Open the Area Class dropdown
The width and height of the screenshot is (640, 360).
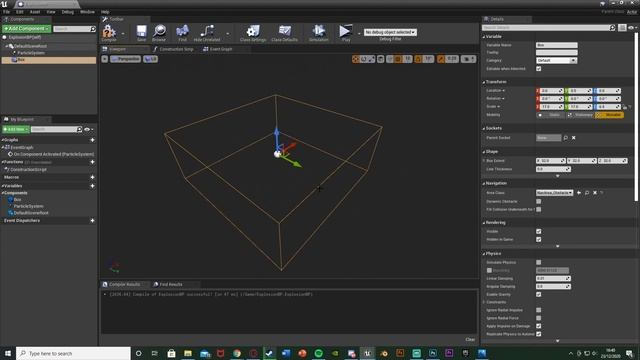(554, 193)
